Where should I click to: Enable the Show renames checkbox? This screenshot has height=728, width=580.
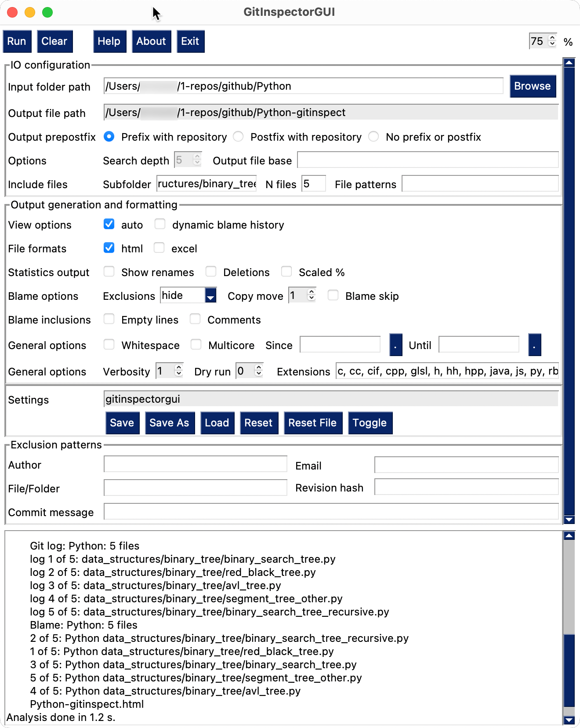[109, 272]
